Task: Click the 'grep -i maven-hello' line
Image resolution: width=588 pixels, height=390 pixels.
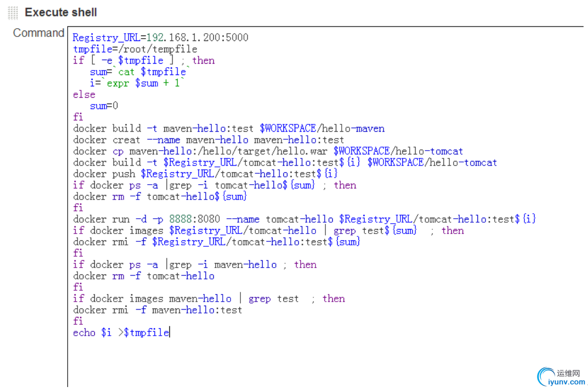Action: [195, 265]
